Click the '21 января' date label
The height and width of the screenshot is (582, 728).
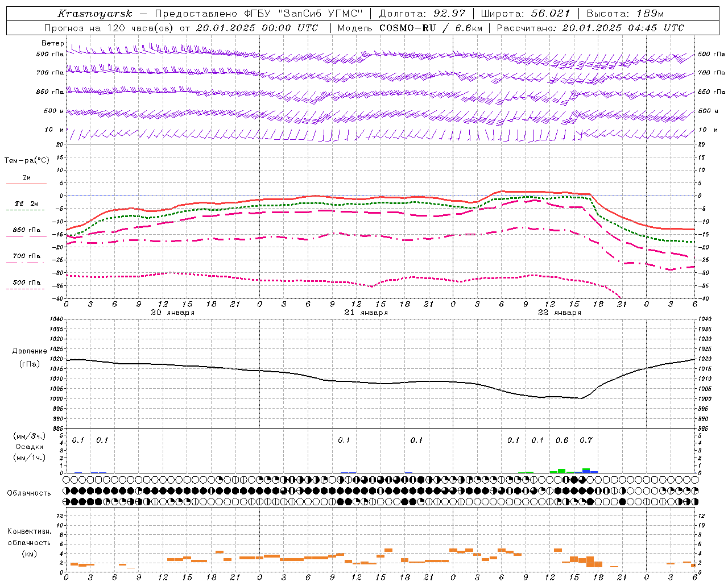[x=366, y=313]
